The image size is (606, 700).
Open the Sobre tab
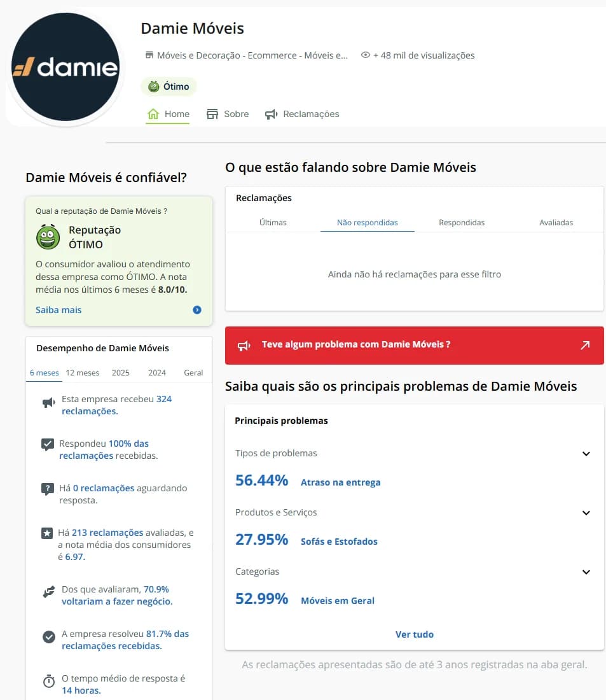pyautogui.click(x=228, y=115)
